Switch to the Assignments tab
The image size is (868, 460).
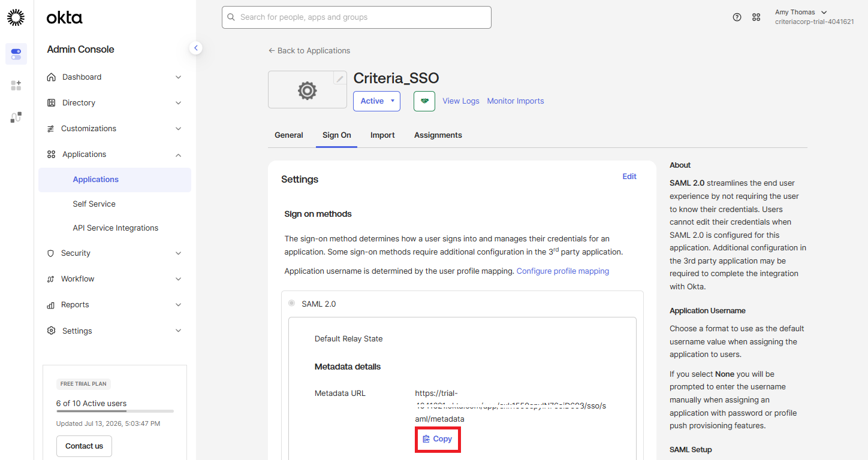tap(438, 135)
